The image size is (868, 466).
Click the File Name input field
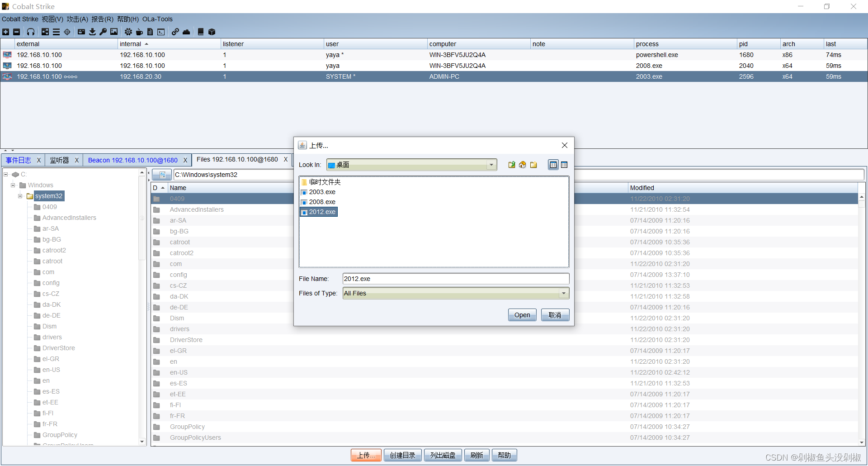click(x=456, y=279)
